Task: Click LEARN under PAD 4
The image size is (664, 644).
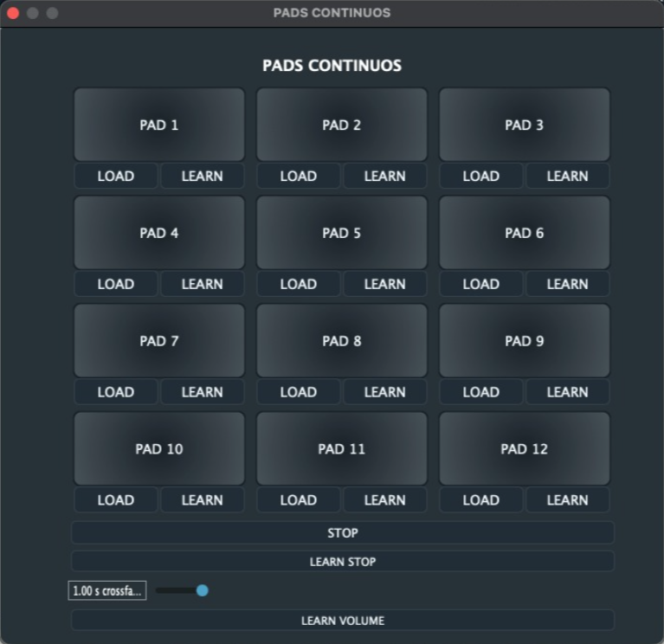Action: pyautogui.click(x=203, y=284)
